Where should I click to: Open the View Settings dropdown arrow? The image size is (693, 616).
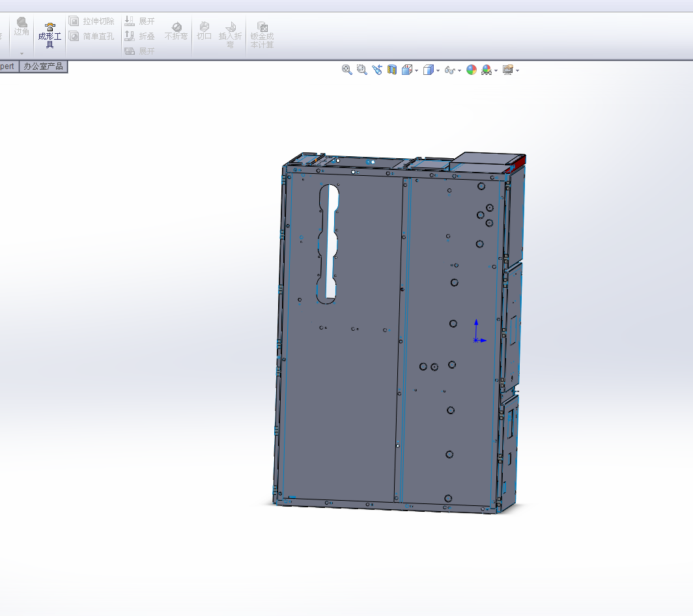click(518, 71)
